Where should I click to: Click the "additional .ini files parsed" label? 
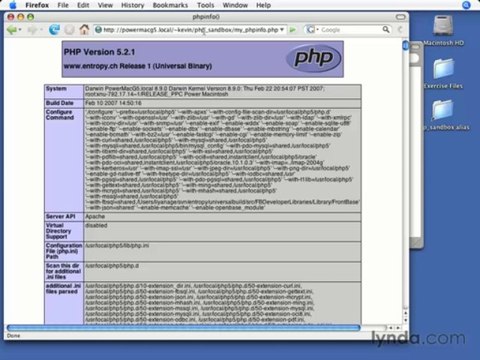pos(63,289)
